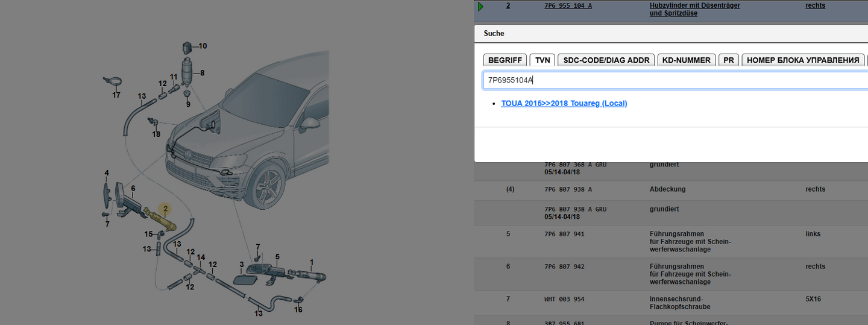
Task: Click the green arrow beside row 2
Action: point(480,7)
